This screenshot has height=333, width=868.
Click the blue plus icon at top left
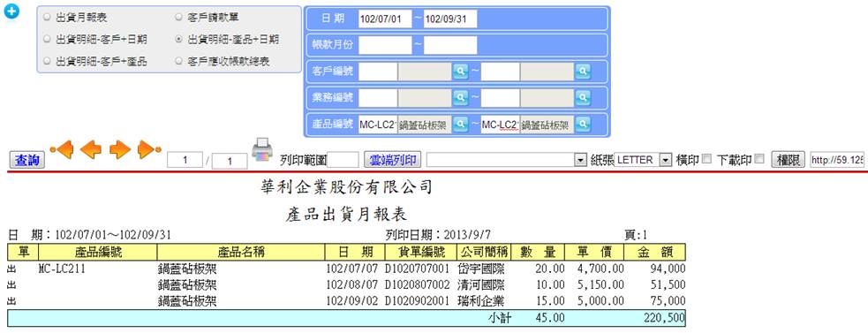(11, 11)
